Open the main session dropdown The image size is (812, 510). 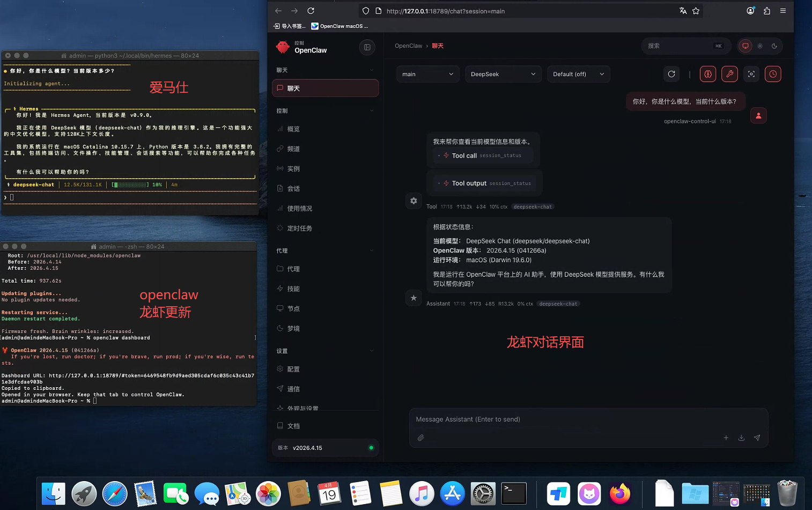(427, 74)
